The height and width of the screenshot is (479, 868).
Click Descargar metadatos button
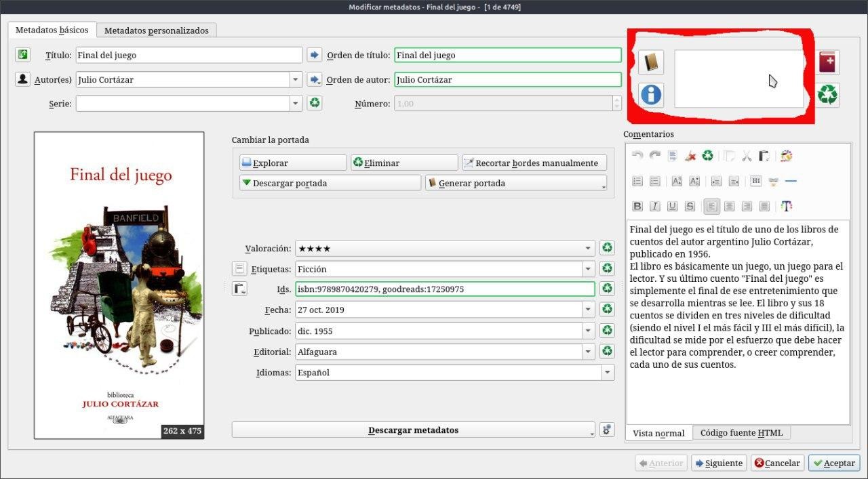pyautogui.click(x=414, y=430)
